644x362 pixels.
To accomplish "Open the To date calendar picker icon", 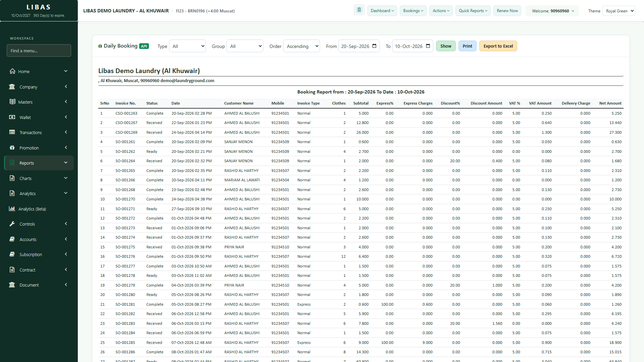I will 428,46.
